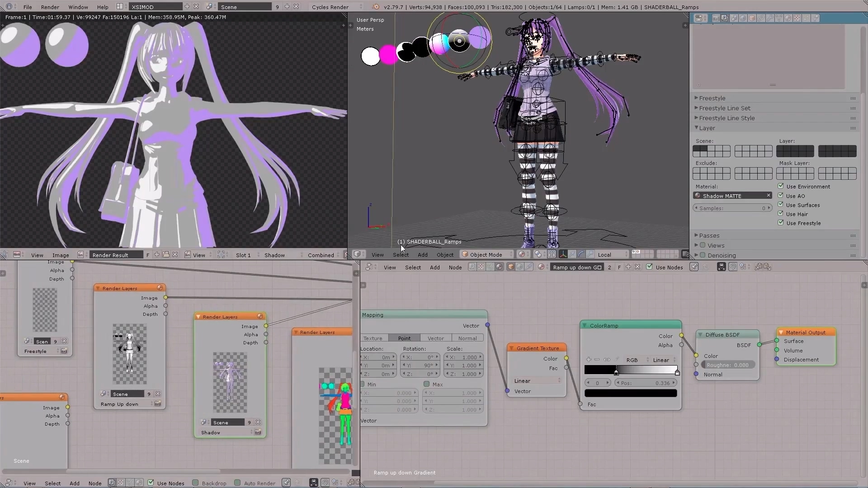Screen dimensions: 868x488
Task: Open the Node menu in shader editor
Action: click(455, 267)
